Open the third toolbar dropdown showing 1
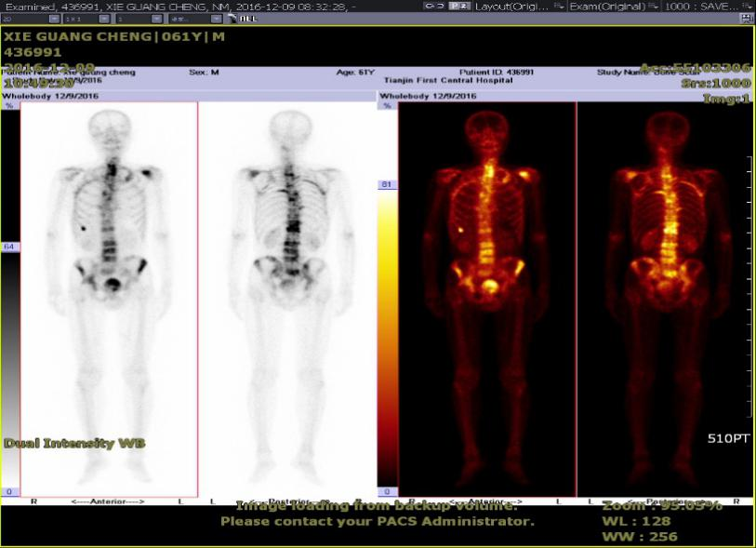 coord(139,19)
